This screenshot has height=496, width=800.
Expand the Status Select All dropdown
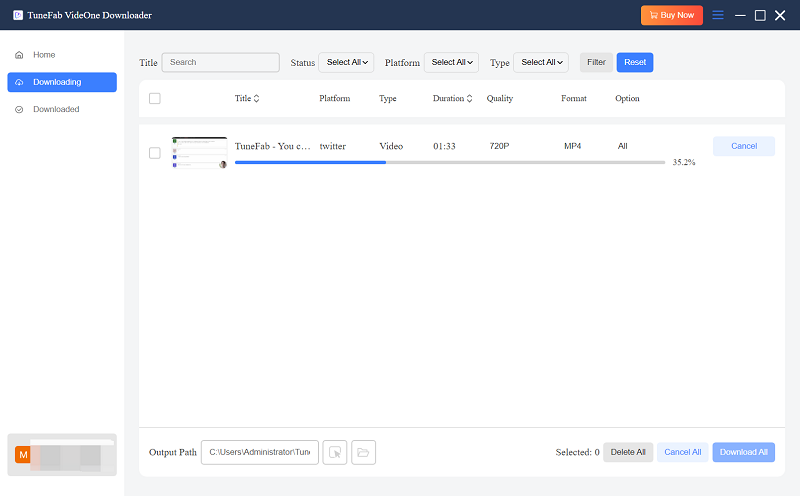tap(346, 62)
